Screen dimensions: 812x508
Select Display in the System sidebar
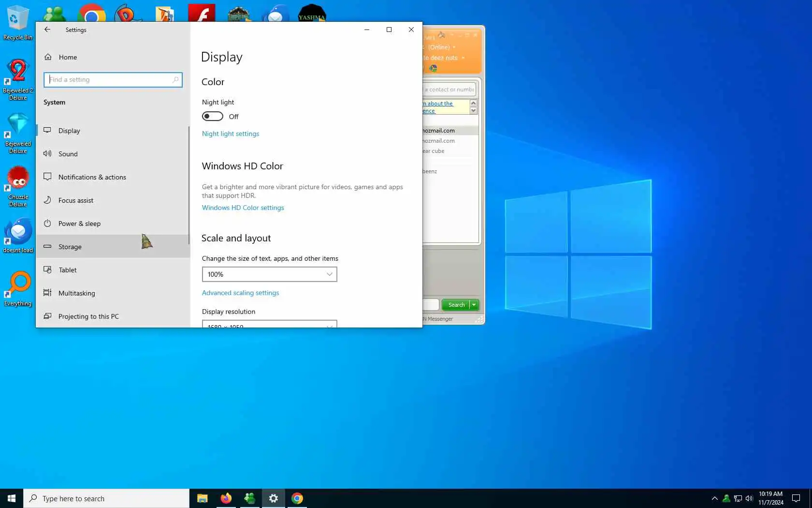click(114, 131)
